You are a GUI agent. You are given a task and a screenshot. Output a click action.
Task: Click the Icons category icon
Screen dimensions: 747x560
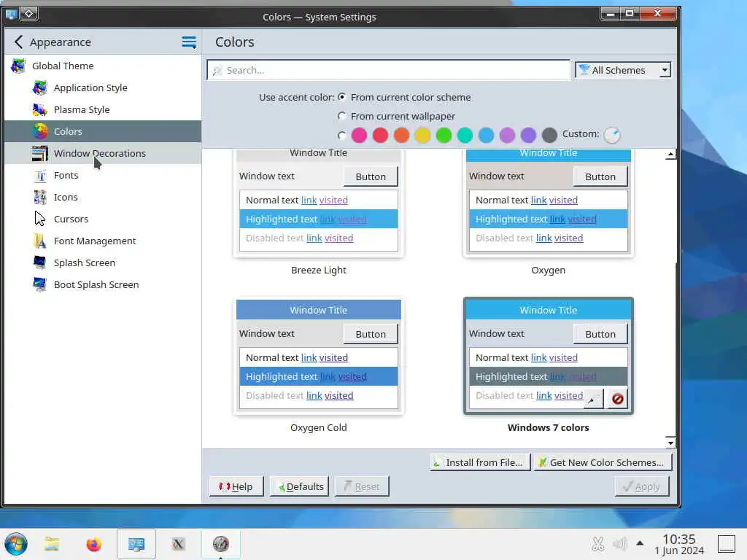point(40,197)
